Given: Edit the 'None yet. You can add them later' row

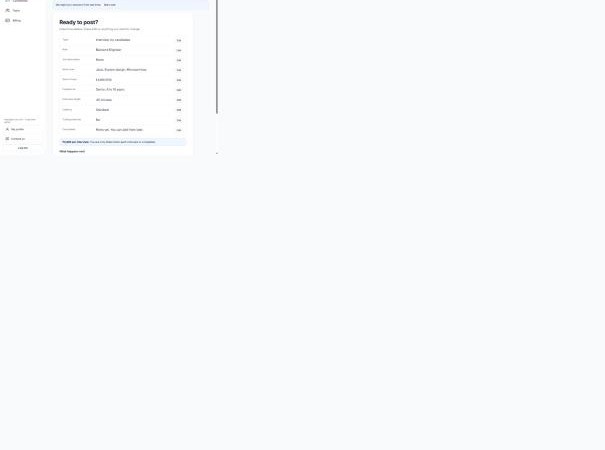Looking at the screenshot, I should pyautogui.click(x=179, y=130).
